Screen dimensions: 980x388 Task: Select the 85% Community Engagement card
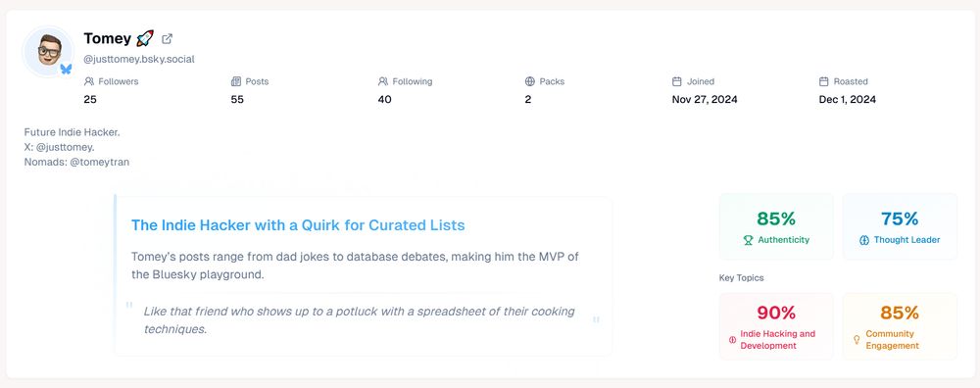[x=900, y=326]
